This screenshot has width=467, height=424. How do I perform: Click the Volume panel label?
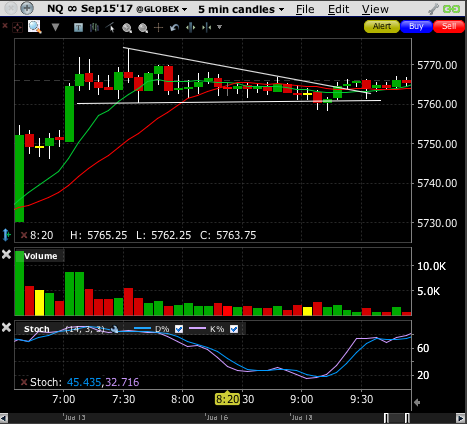(41, 256)
